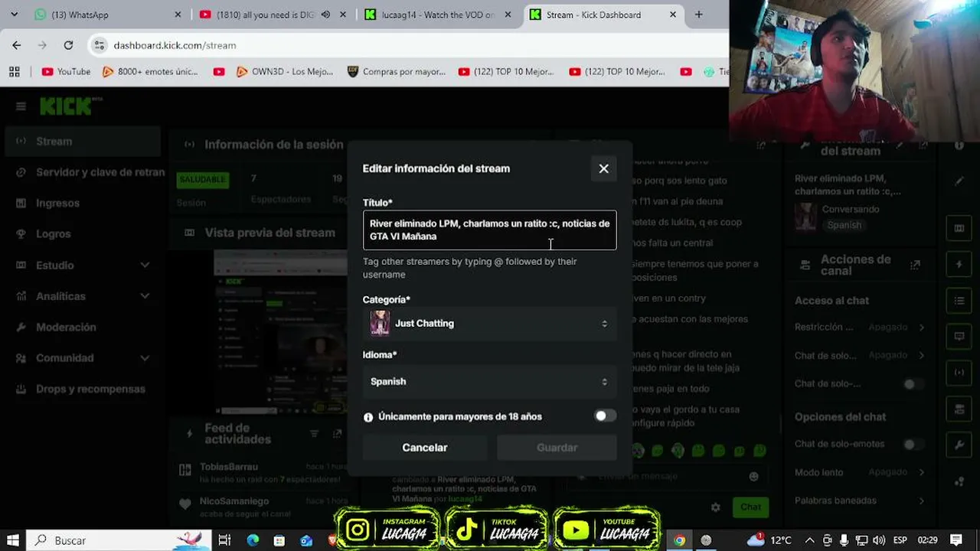Click the info icon beside the 18 años label
Viewport: 980px width, 551px height.
click(x=368, y=417)
